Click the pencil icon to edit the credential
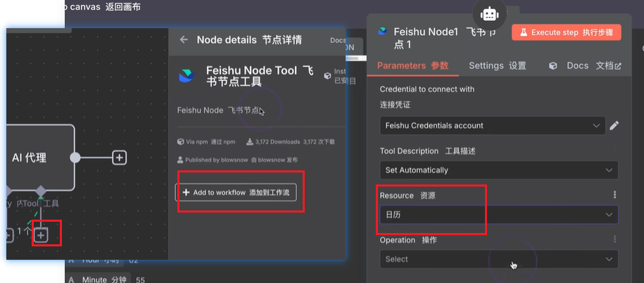The height and width of the screenshot is (283, 644). [x=614, y=126]
